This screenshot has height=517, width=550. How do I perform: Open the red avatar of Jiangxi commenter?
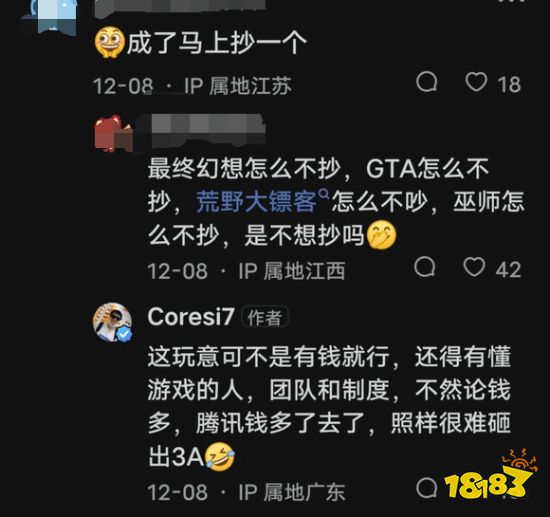113,133
